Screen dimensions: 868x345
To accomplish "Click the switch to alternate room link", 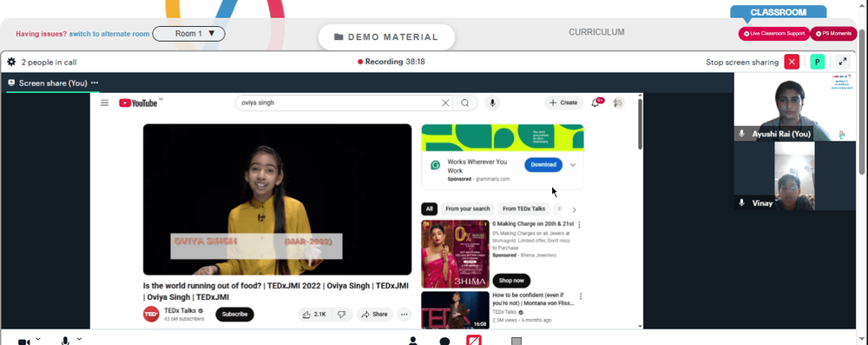I will [109, 34].
